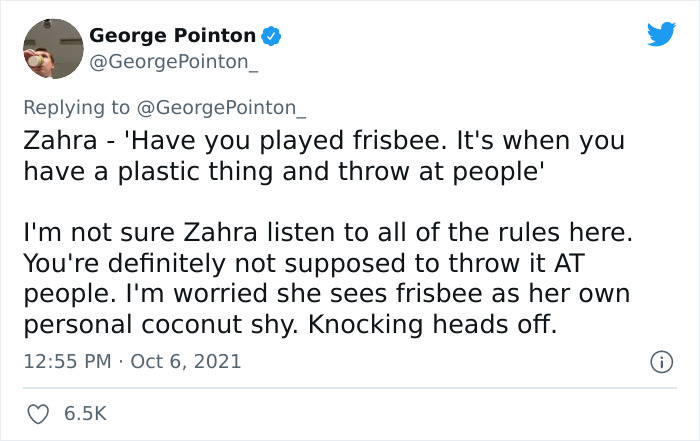Screen dimensions: 700x441
Task: Click the Twitter bird logo
Action: [661, 34]
